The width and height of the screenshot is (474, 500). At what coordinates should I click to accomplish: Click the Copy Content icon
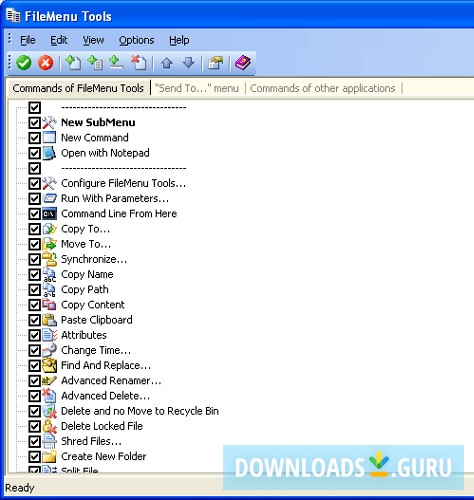49,305
